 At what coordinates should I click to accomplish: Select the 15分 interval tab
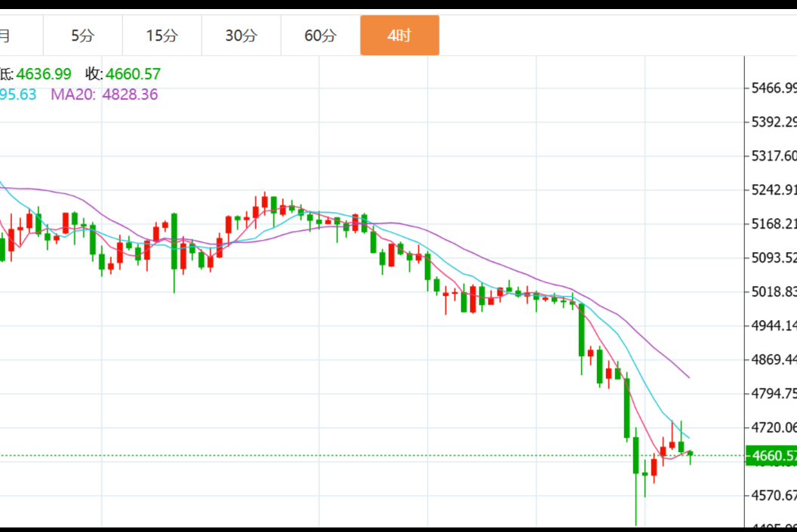pos(162,35)
